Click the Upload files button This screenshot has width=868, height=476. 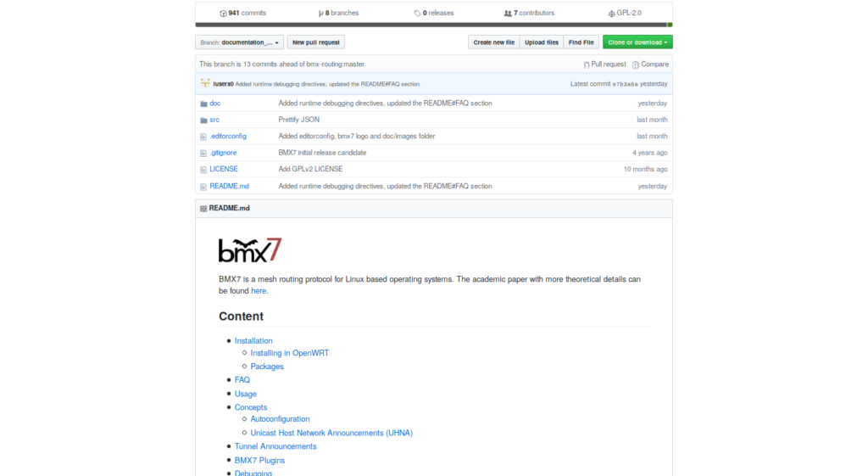coord(542,42)
